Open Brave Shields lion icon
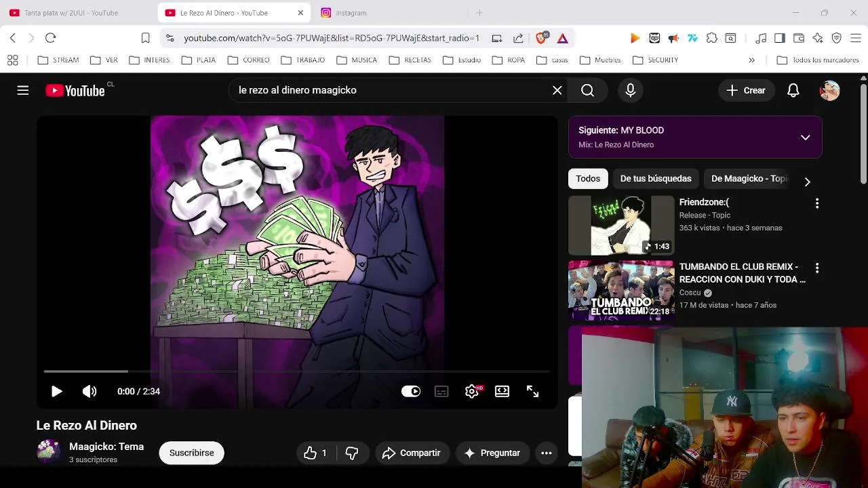 coord(541,38)
